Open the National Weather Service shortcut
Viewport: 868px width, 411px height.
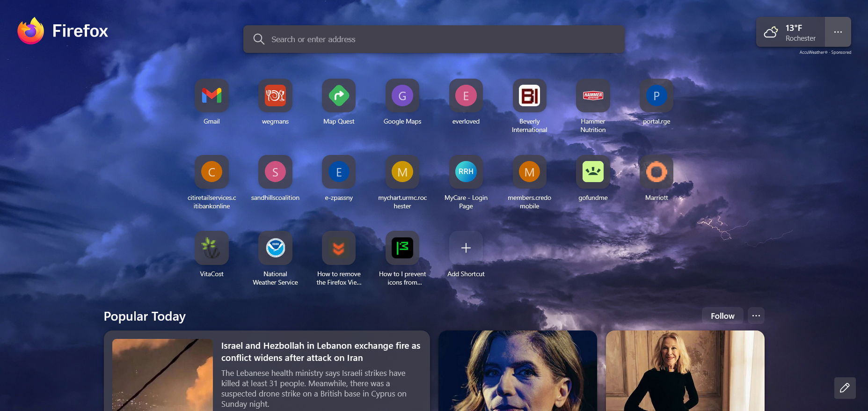275,248
